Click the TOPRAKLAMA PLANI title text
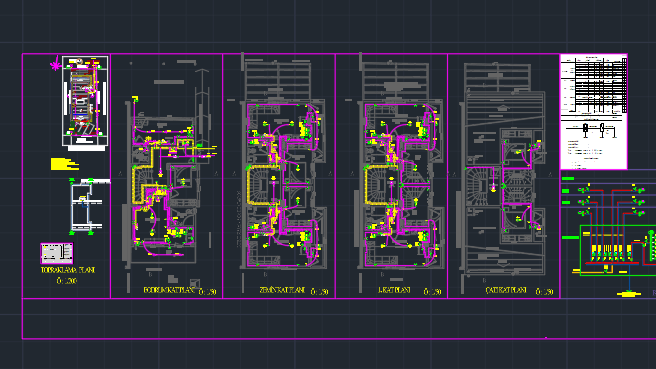Viewport: 656px width, 369px height. (x=68, y=270)
